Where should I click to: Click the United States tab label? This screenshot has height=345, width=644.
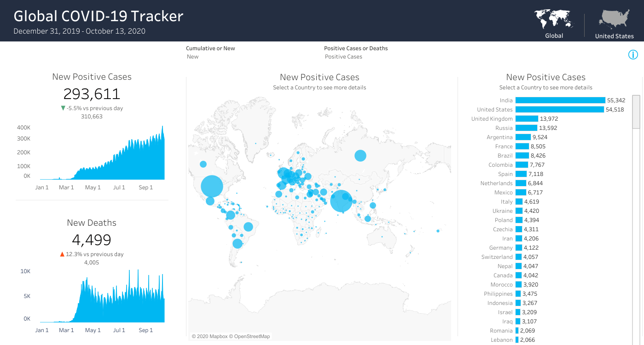pyautogui.click(x=614, y=36)
